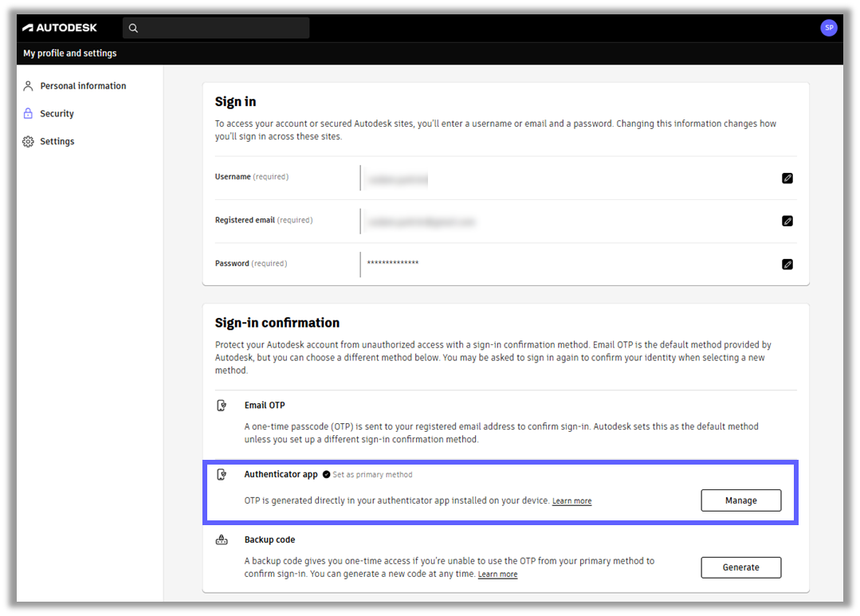
Task: Open the SP user avatar menu
Action: click(829, 27)
